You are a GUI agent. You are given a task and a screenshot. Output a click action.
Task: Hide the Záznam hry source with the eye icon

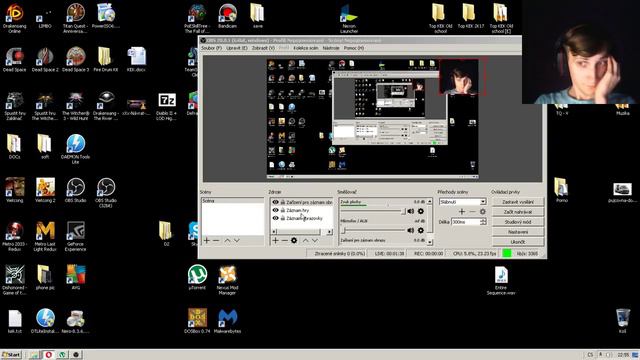[x=276, y=210]
